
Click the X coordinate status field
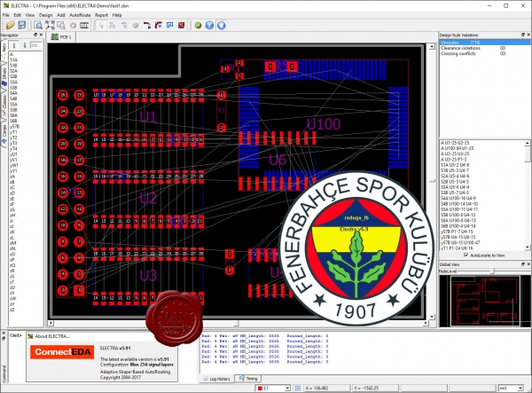(327, 388)
